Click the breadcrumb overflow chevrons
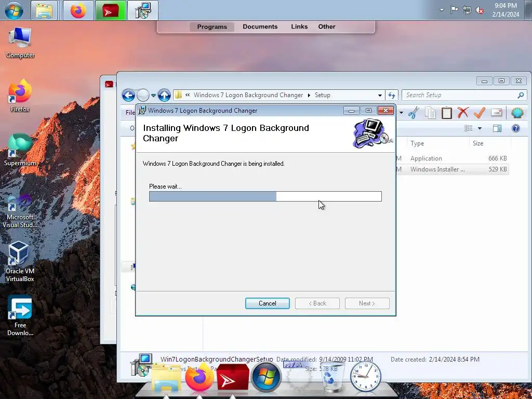 pyautogui.click(x=188, y=95)
